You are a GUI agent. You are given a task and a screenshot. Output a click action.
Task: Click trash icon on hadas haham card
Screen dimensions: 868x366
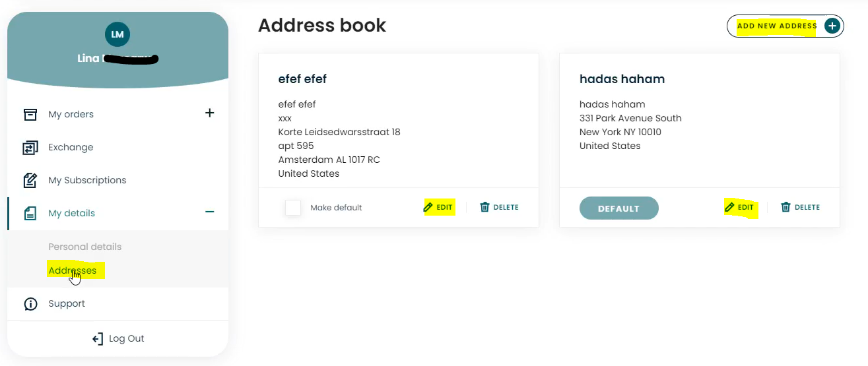click(x=785, y=207)
